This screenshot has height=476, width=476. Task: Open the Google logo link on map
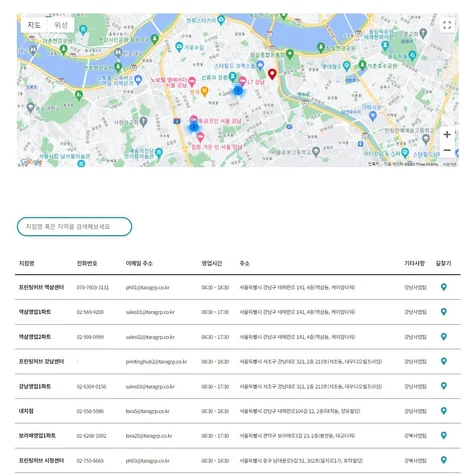pos(31,162)
